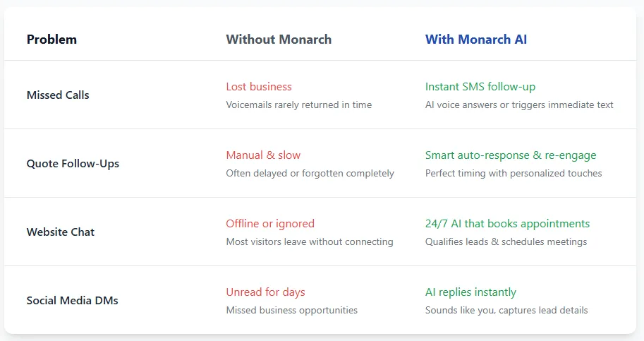Screen dimensions: 644x341
Task: Click the Problem column header
Action: point(51,40)
